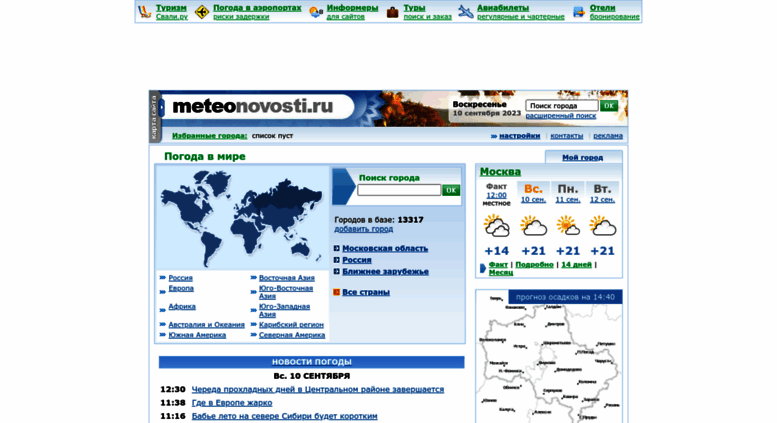Click the green OK button by map
777x423 pixels.
451,190
